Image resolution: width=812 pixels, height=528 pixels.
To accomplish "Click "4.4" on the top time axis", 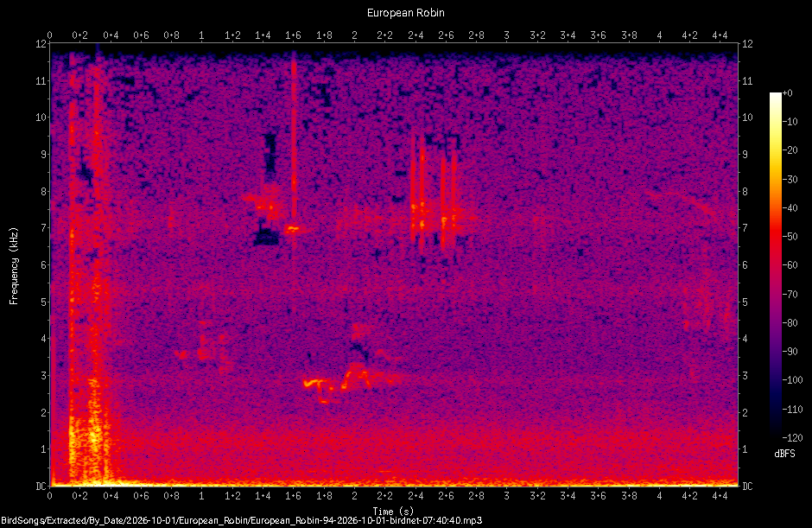I will point(720,35).
